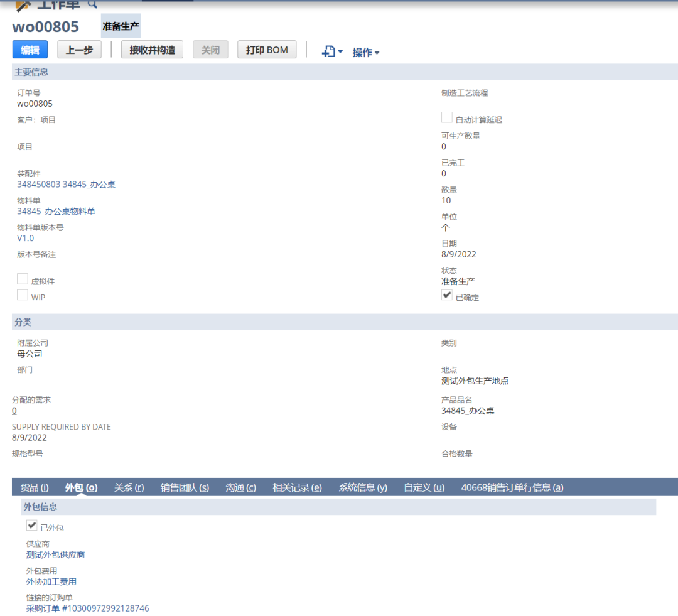The width and height of the screenshot is (678, 616).
Task: Open the 34845_办公桌物料单 link
Action: click(56, 211)
